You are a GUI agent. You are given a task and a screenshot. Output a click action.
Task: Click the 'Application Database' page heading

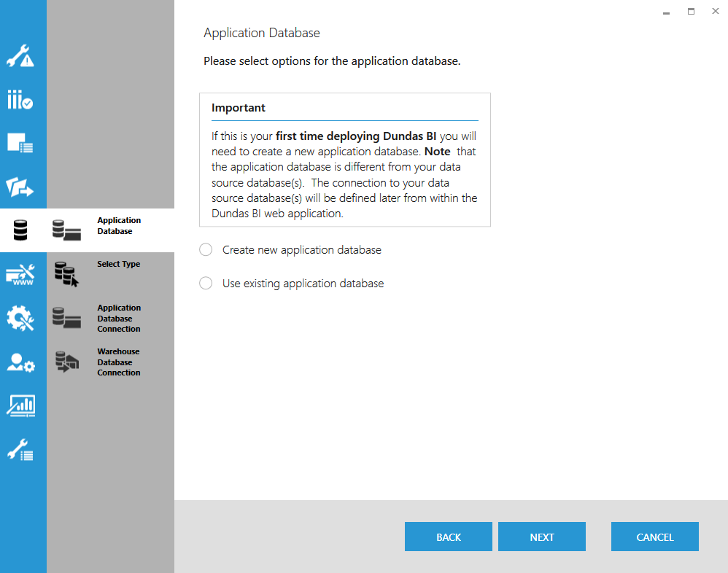(262, 33)
